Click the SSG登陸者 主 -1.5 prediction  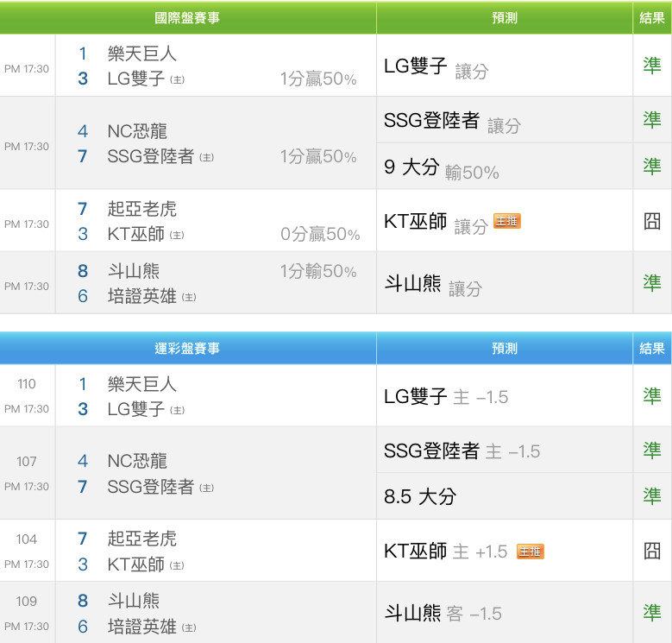click(x=462, y=451)
